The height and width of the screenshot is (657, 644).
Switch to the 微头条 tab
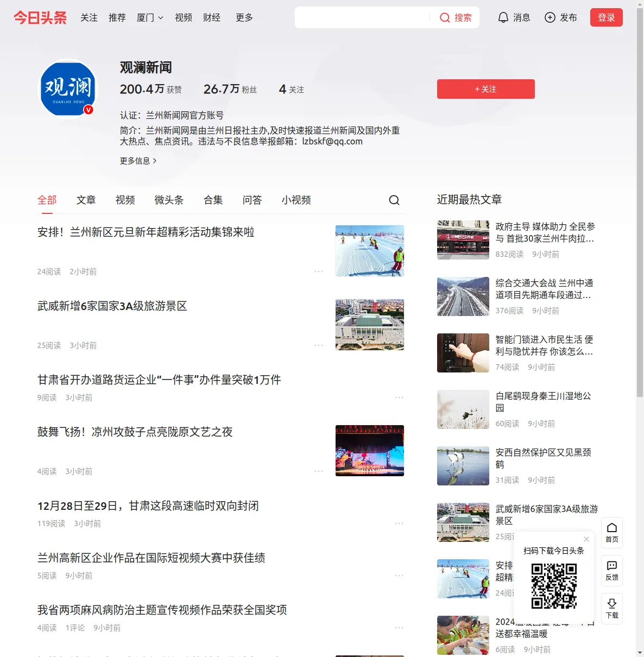(169, 200)
